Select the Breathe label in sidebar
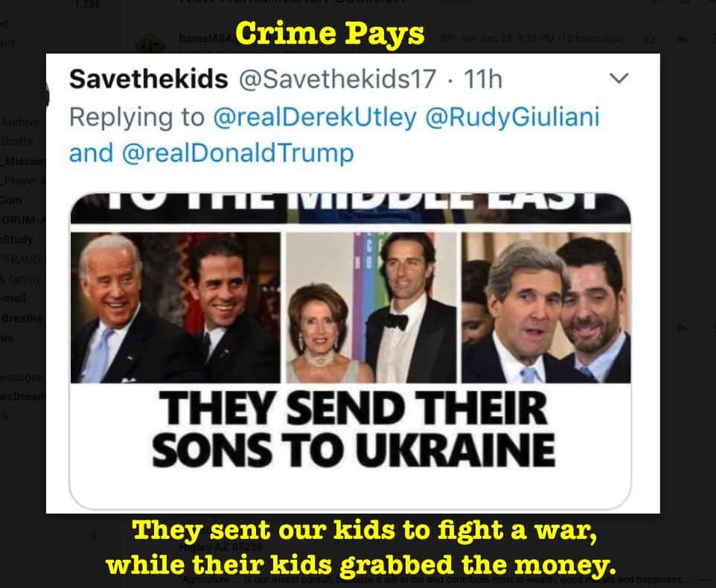 (x=22, y=319)
